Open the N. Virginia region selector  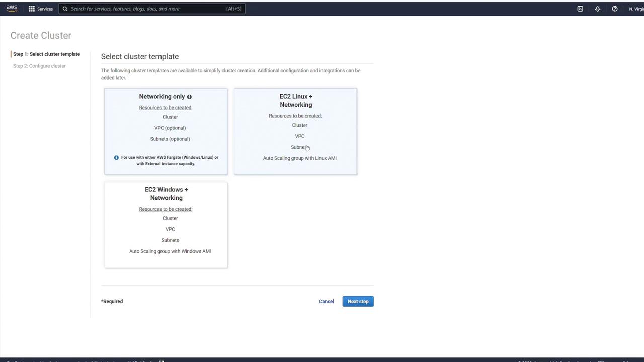pos(636,9)
